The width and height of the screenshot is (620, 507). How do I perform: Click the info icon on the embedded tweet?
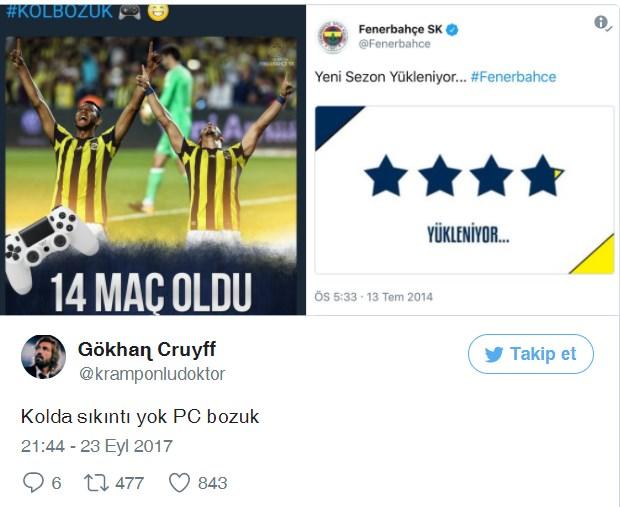(x=602, y=23)
